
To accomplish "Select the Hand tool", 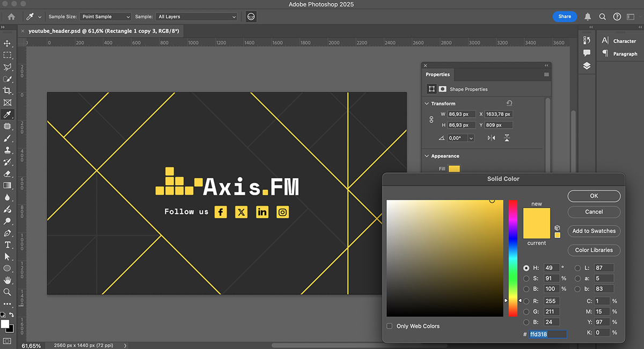I will 8,280.
